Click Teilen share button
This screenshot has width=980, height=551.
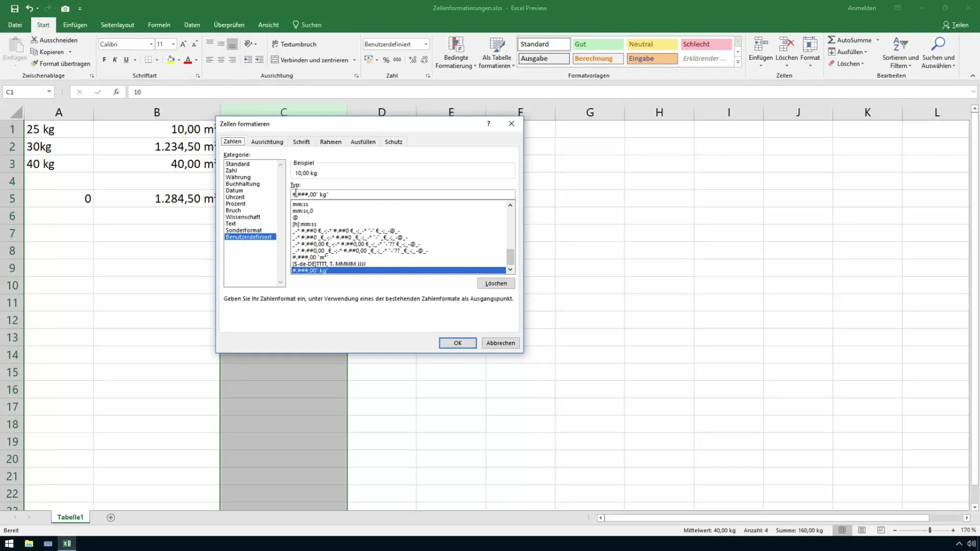(x=955, y=24)
